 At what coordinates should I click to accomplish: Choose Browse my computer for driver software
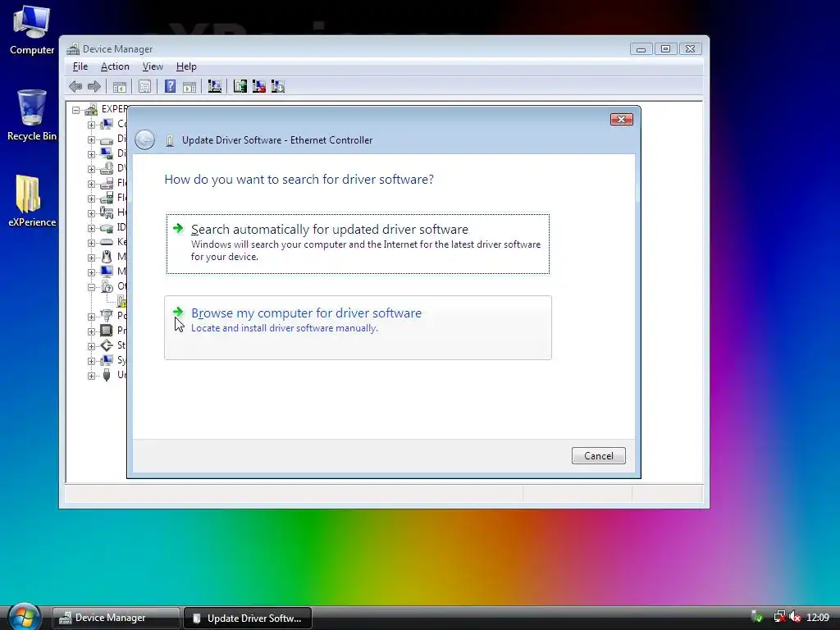tap(358, 327)
